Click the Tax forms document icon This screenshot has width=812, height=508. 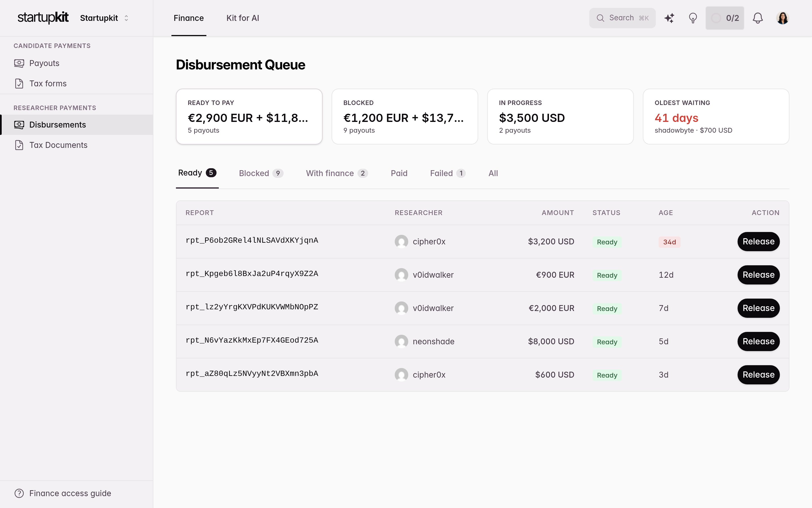[x=19, y=83]
